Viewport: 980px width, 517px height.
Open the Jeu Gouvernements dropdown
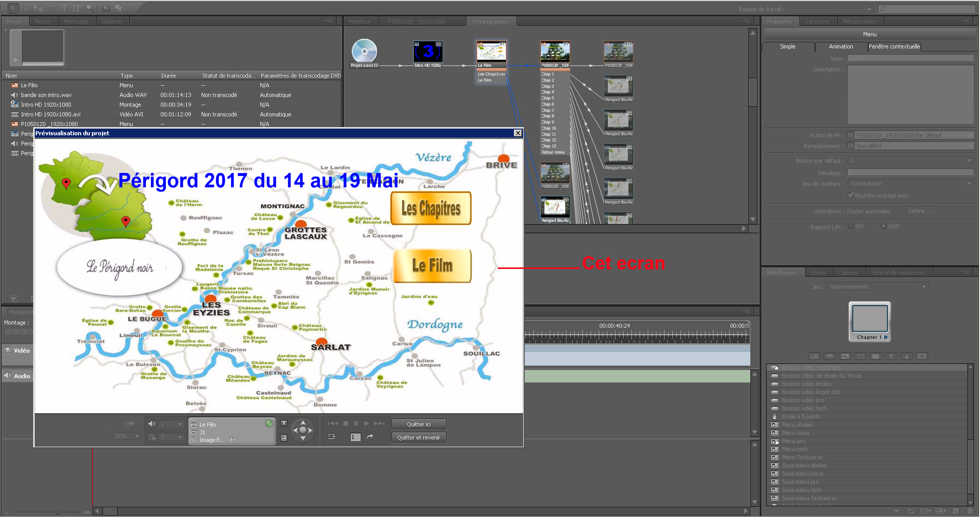924,287
